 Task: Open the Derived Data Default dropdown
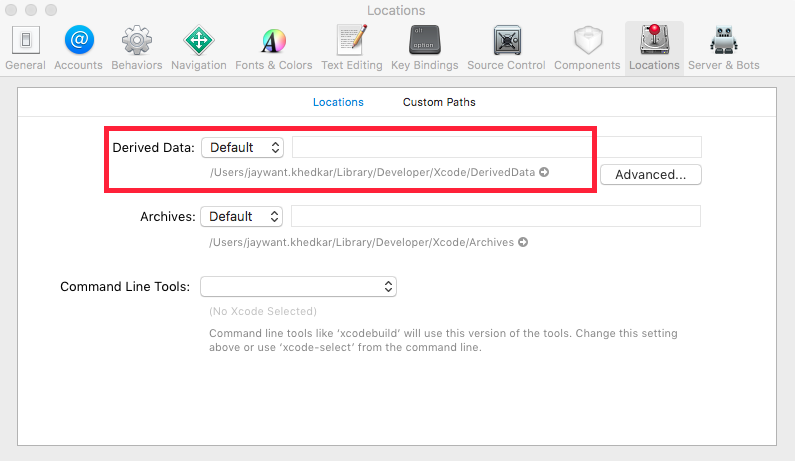pos(242,148)
